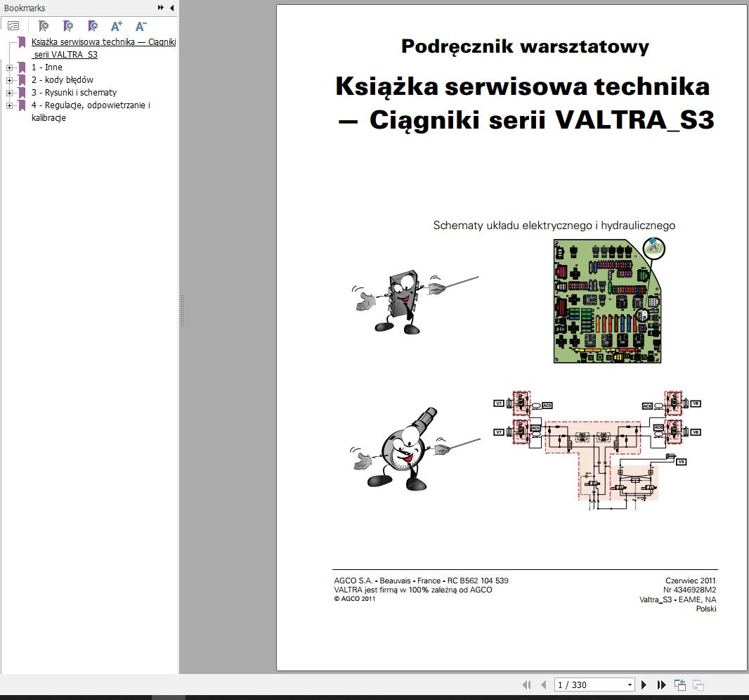Open the '1 - Inne' bookmark

pyautogui.click(x=47, y=67)
